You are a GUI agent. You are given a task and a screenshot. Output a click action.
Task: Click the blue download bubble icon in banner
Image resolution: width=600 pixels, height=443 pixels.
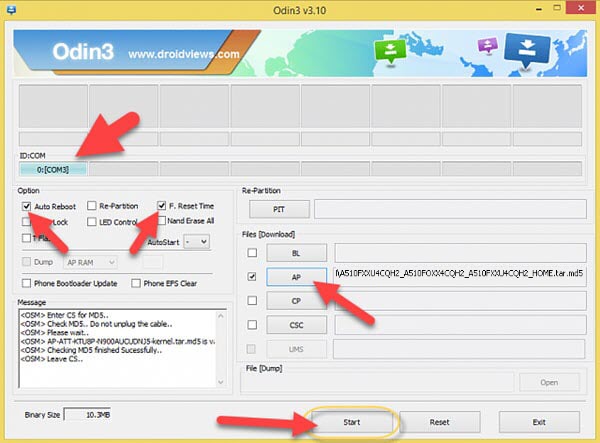click(527, 50)
